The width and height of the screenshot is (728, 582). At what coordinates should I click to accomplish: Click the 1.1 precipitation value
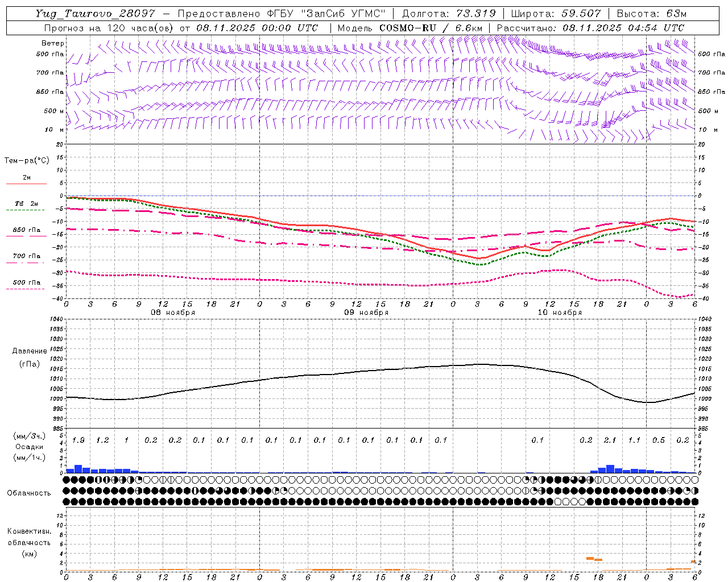coord(634,440)
